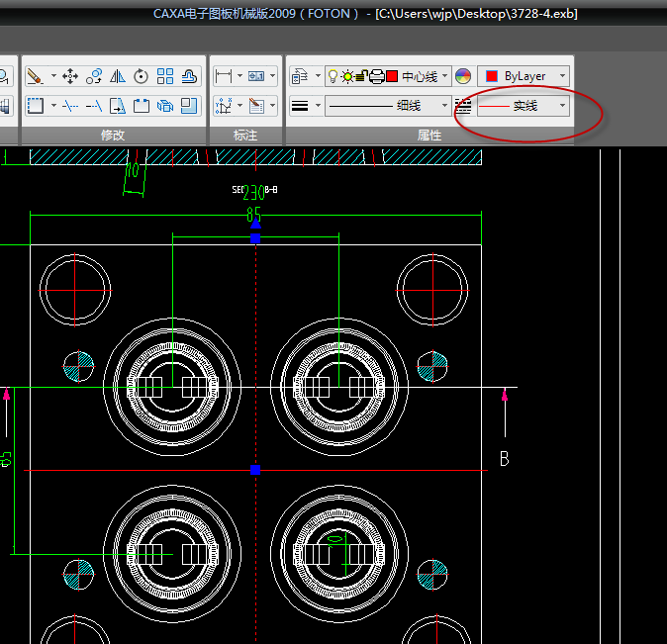
Task: Toggle the layer freeze sun icon
Action: coord(347,76)
